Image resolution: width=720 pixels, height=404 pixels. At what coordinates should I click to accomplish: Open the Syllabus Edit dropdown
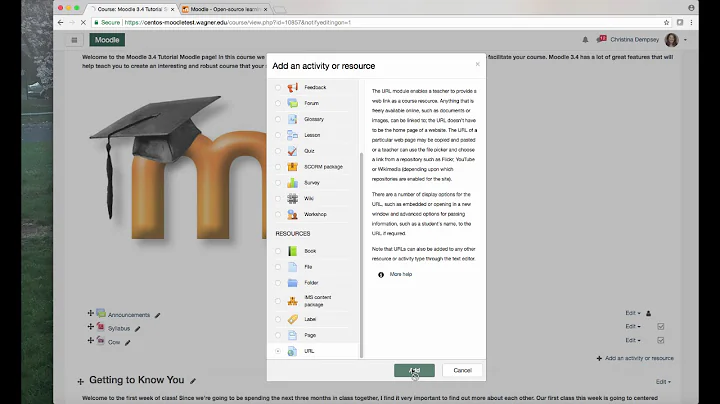click(633, 326)
